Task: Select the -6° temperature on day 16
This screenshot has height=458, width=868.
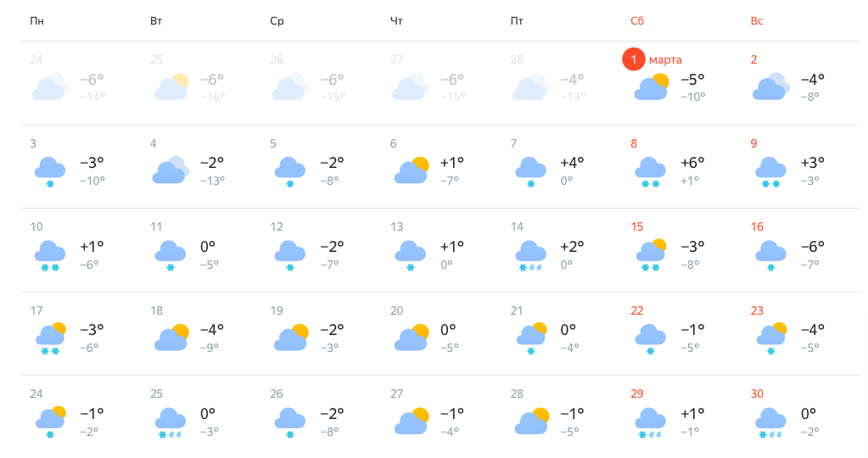Action: 813,246
